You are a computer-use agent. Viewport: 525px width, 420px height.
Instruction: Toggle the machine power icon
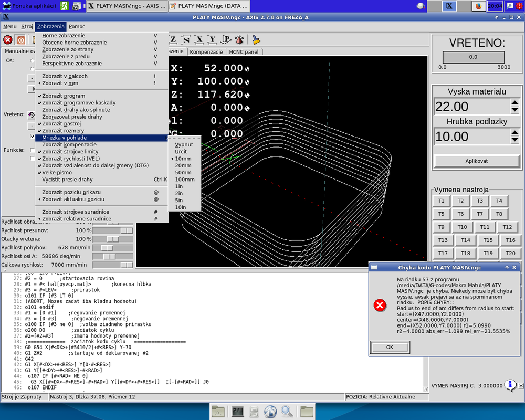pyautogui.click(x=20, y=40)
